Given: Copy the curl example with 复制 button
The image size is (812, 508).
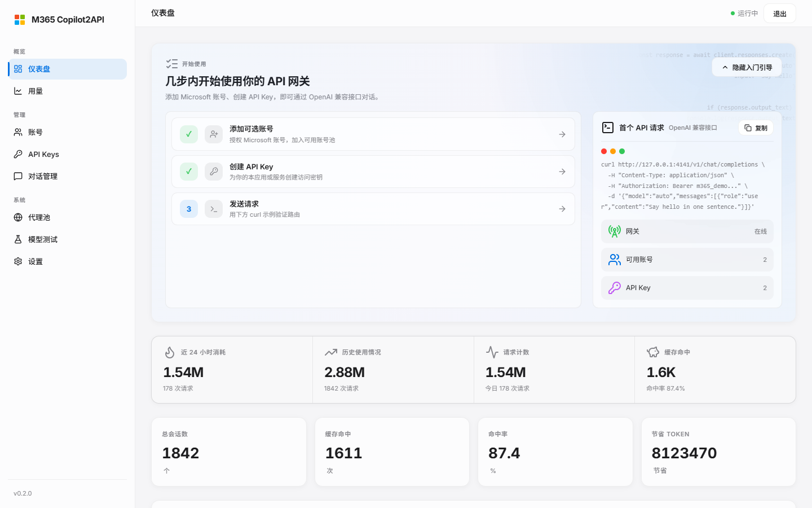Looking at the screenshot, I should pos(756,128).
